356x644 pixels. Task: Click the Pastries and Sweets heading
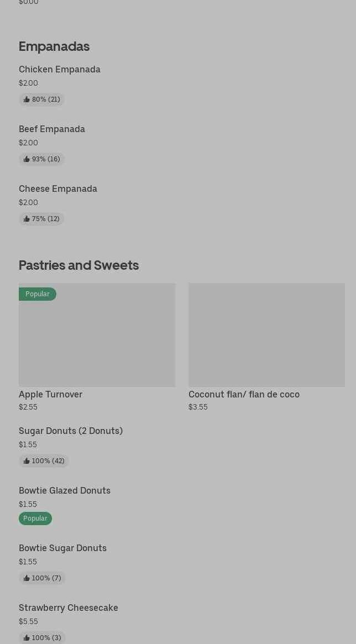point(78,265)
